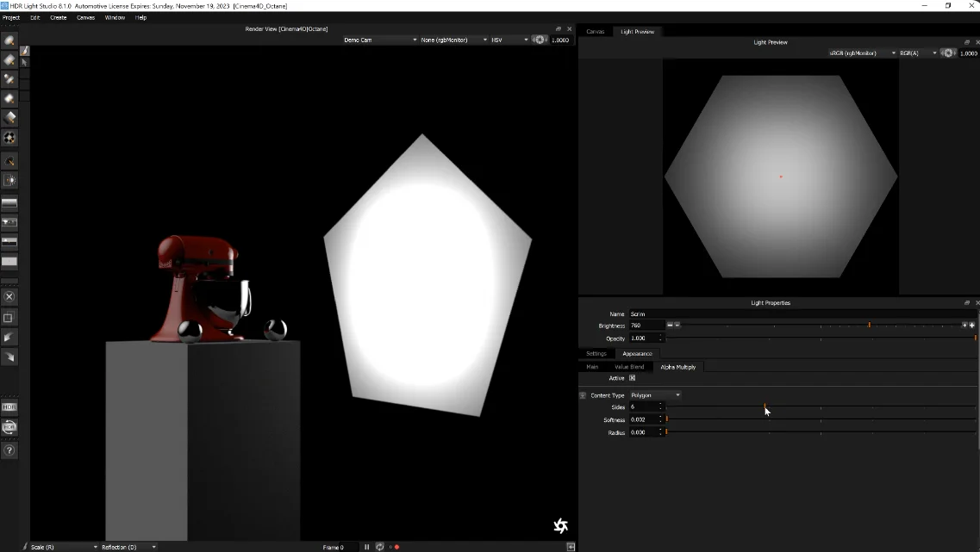Screen dimensions: 980x552
Task: Click the red record dot in status bar
Action: (396, 547)
